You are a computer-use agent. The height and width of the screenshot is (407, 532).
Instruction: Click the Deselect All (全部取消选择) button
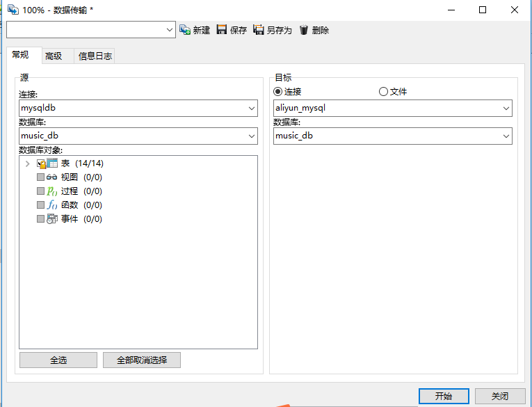(x=142, y=360)
